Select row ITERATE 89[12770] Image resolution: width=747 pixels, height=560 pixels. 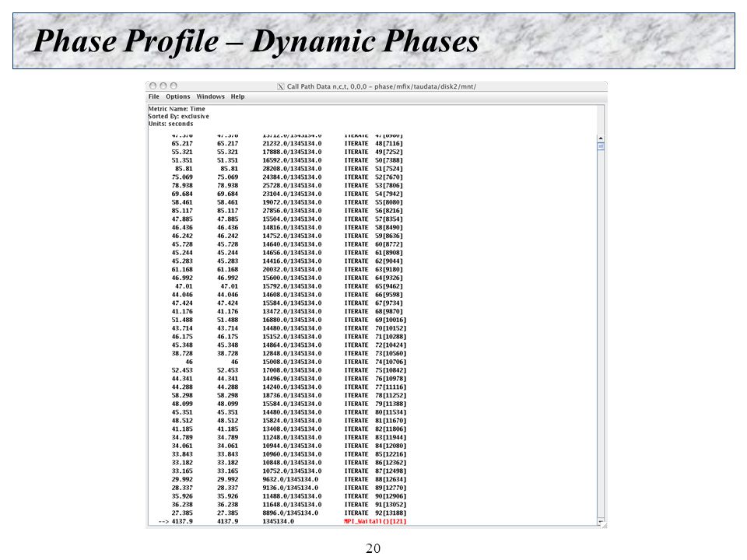tap(289, 488)
